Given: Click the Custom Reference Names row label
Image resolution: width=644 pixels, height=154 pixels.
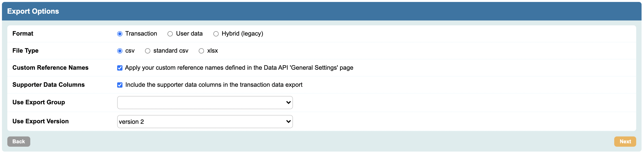Looking at the screenshot, I should click(51, 68).
